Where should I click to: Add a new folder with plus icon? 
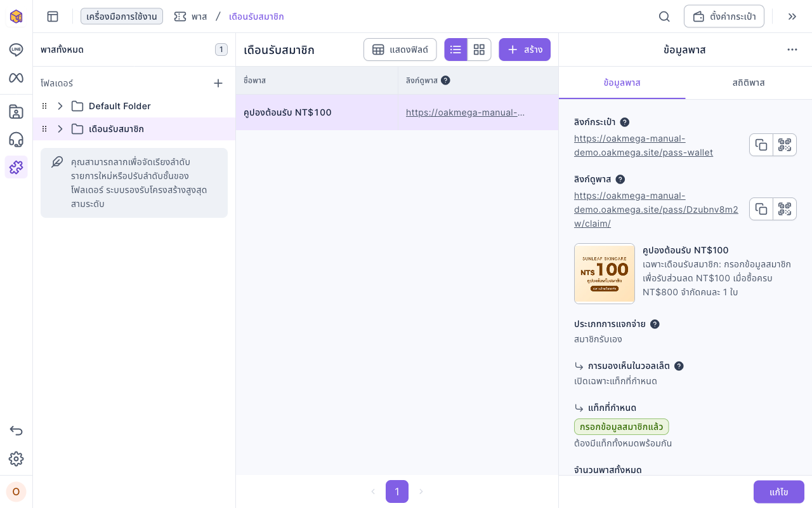coord(218,83)
